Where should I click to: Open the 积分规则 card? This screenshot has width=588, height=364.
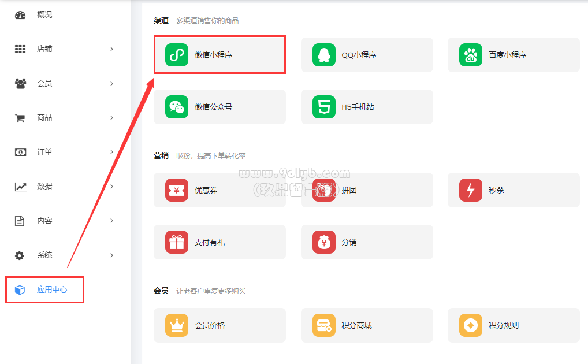[x=513, y=325]
